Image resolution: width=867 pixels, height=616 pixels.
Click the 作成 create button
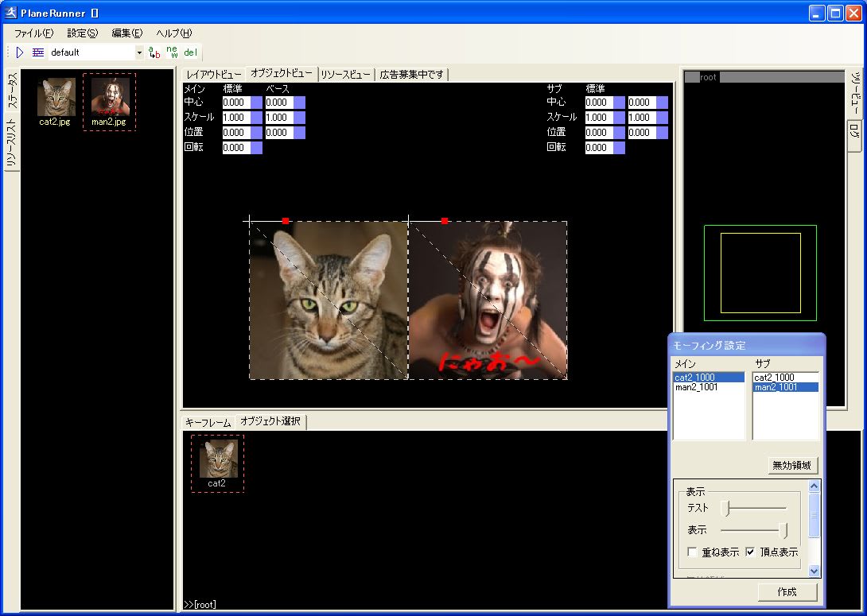(x=787, y=591)
